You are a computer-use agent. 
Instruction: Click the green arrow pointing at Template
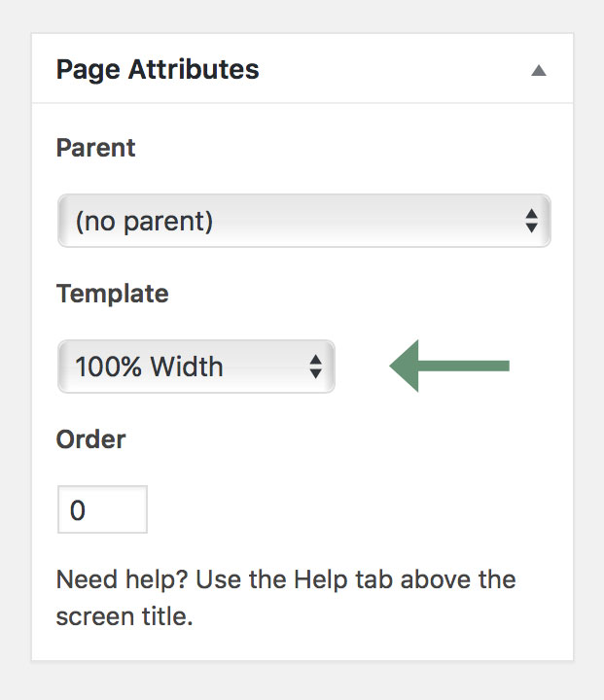tap(449, 367)
